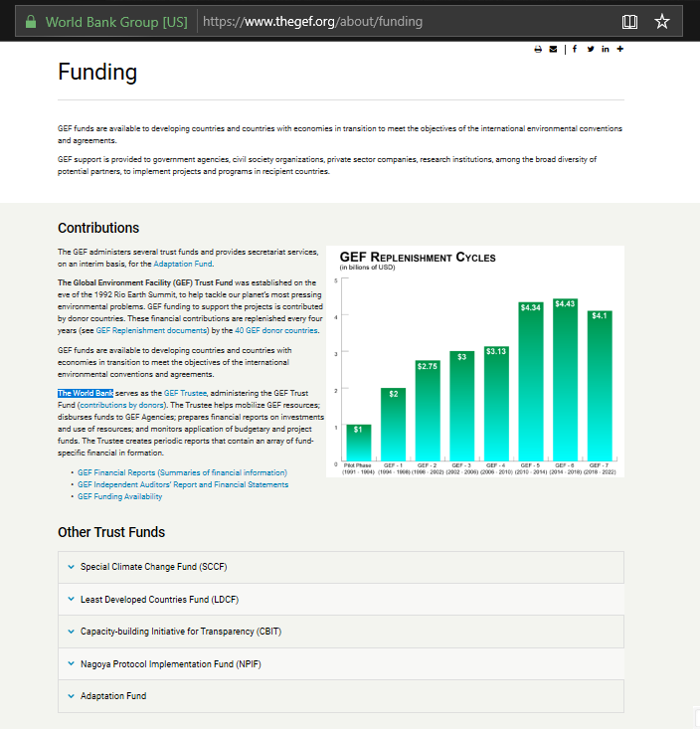
Task: Click the Contributions section heading
Action: click(x=98, y=228)
